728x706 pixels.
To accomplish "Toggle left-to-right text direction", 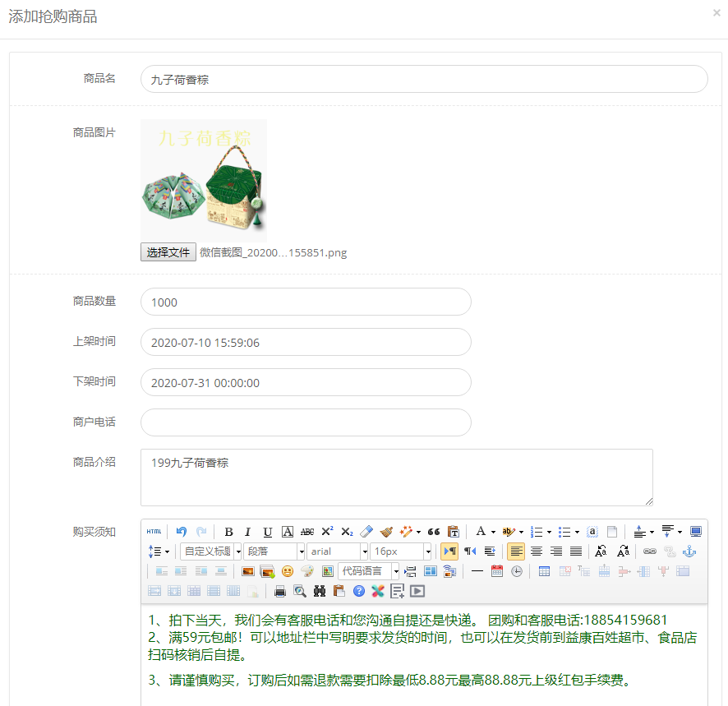I will pyautogui.click(x=449, y=551).
